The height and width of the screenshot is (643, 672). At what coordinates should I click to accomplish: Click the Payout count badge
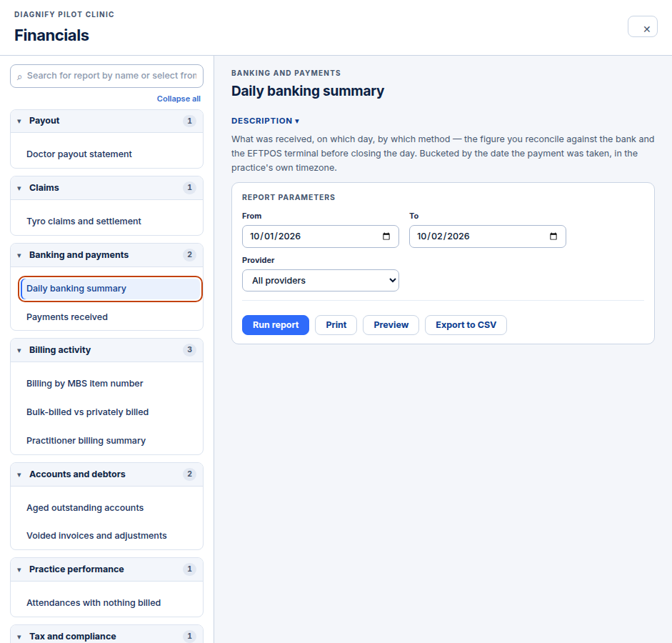(x=189, y=121)
